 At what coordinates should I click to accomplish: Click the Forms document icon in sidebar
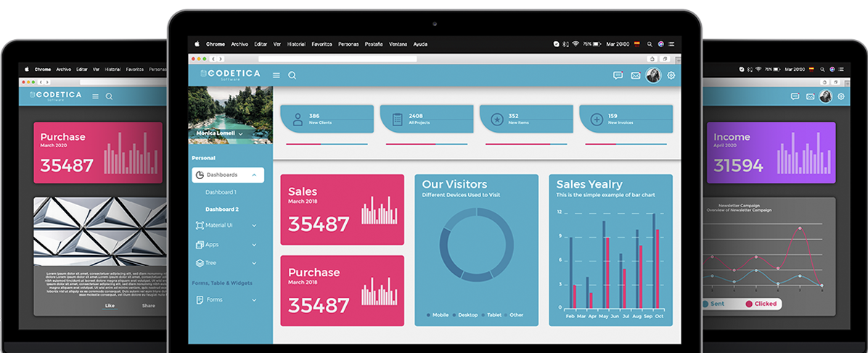pyautogui.click(x=200, y=299)
